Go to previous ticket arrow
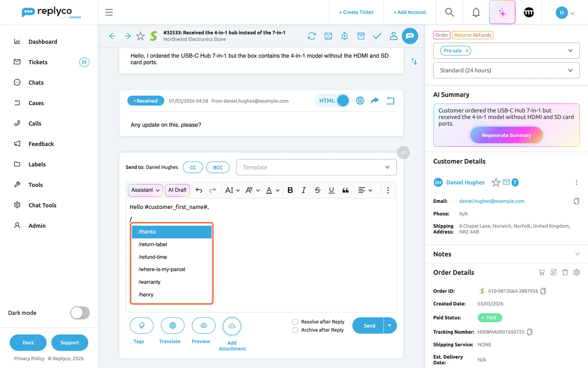 [112, 36]
